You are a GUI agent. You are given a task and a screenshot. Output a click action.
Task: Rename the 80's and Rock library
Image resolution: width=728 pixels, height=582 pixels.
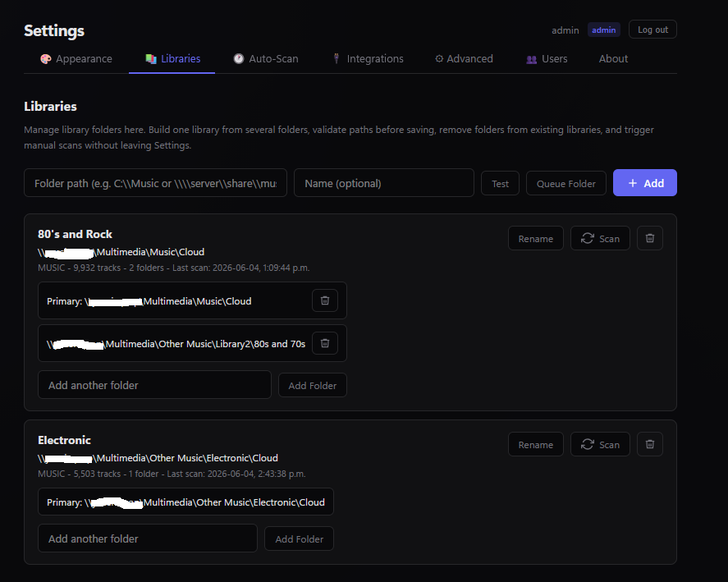(x=536, y=238)
